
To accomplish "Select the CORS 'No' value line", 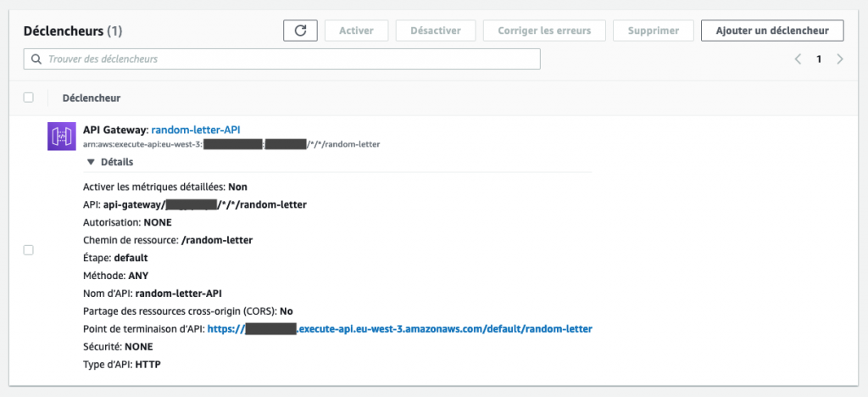I will click(187, 311).
